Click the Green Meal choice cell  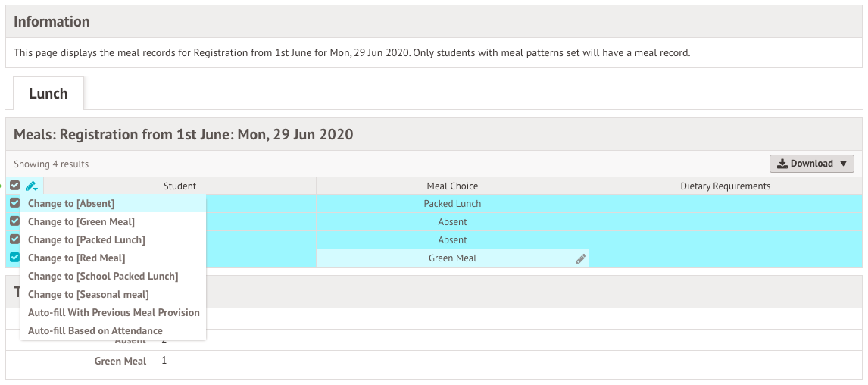pos(452,258)
